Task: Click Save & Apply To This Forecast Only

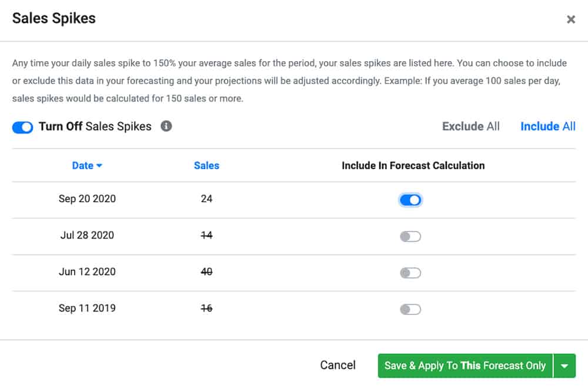Action: tap(465, 365)
